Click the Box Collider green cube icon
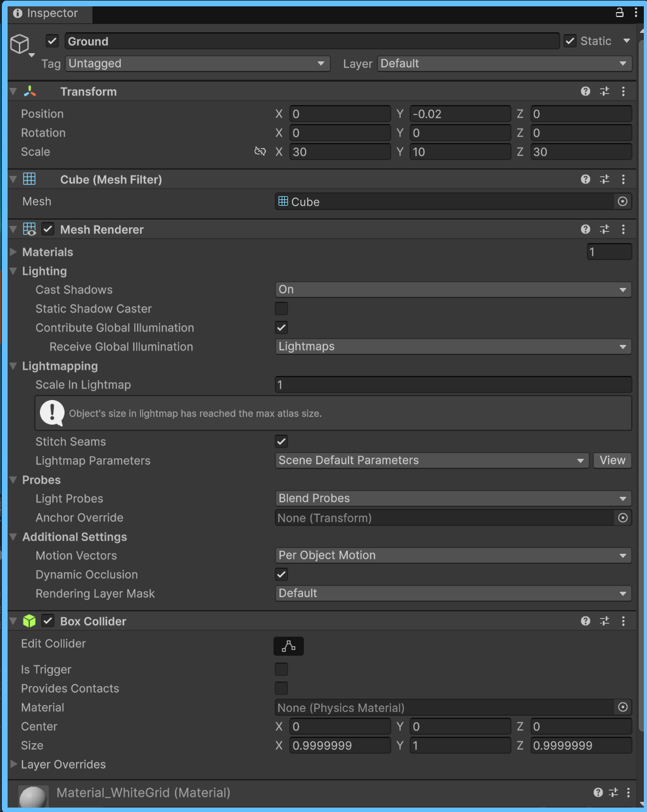This screenshot has width=647, height=812. 29,621
